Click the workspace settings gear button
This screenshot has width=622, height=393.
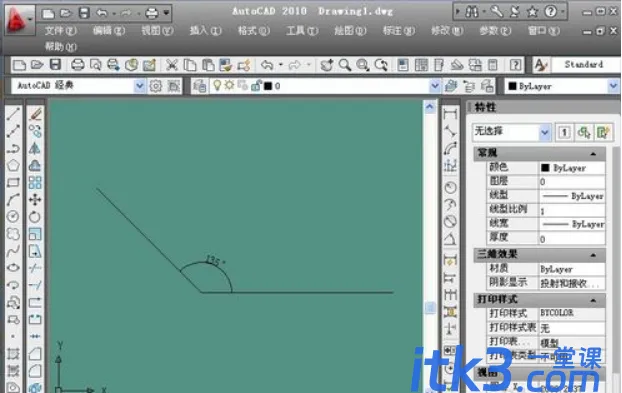[x=156, y=86]
